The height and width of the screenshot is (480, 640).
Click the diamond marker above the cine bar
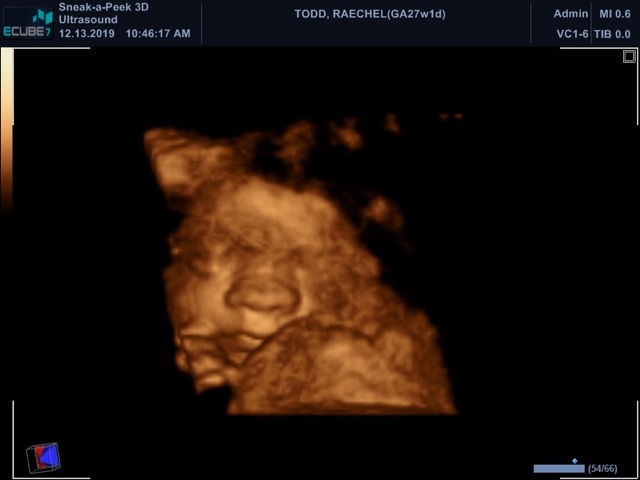pos(575,461)
